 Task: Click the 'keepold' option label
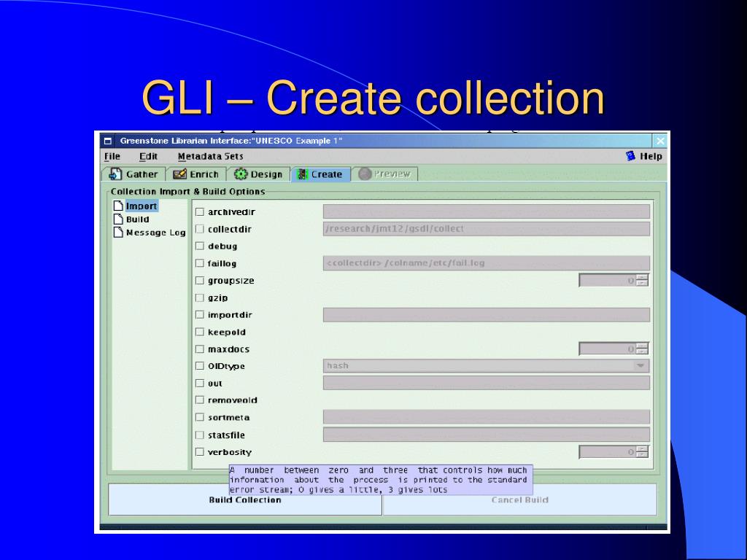(226, 332)
